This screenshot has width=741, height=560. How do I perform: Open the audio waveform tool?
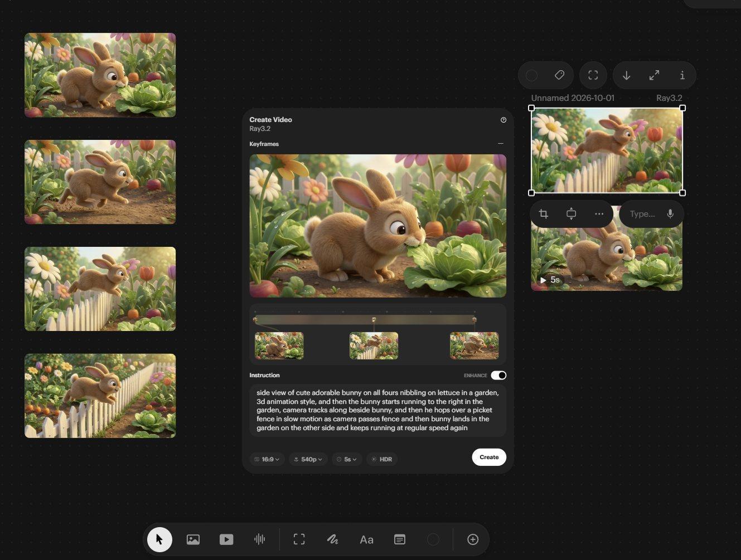click(259, 539)
